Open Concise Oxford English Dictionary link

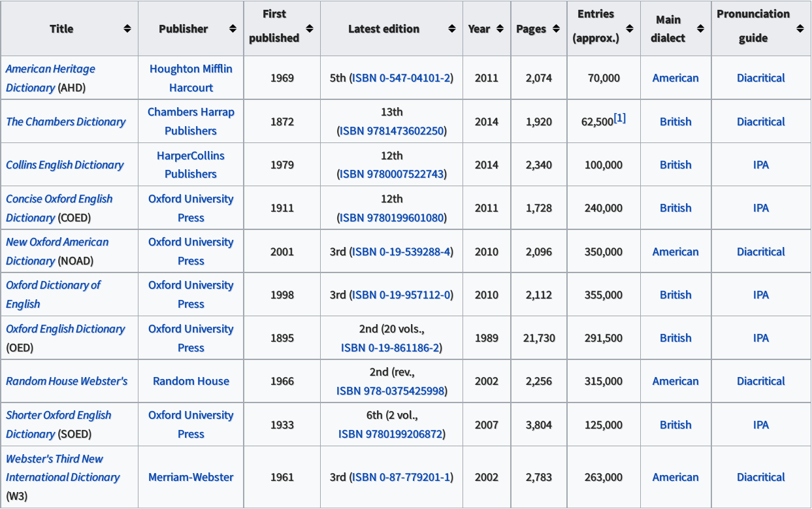[x=59, y=208]
